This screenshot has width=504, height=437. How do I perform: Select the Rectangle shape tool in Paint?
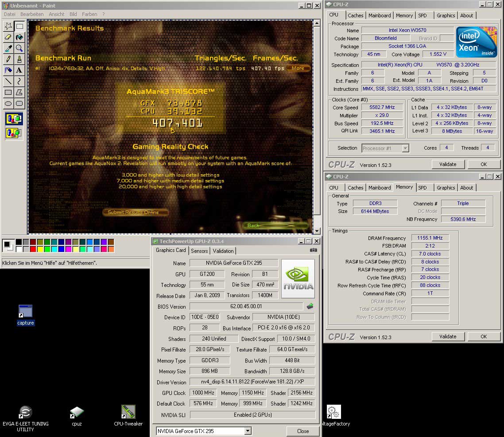[8, 92]
